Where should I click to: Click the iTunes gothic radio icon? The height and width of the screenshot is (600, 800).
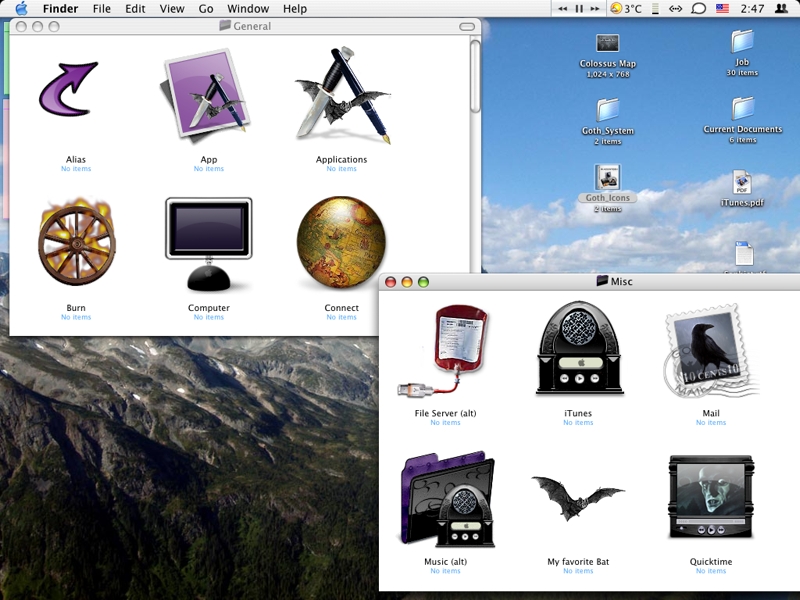578,349
